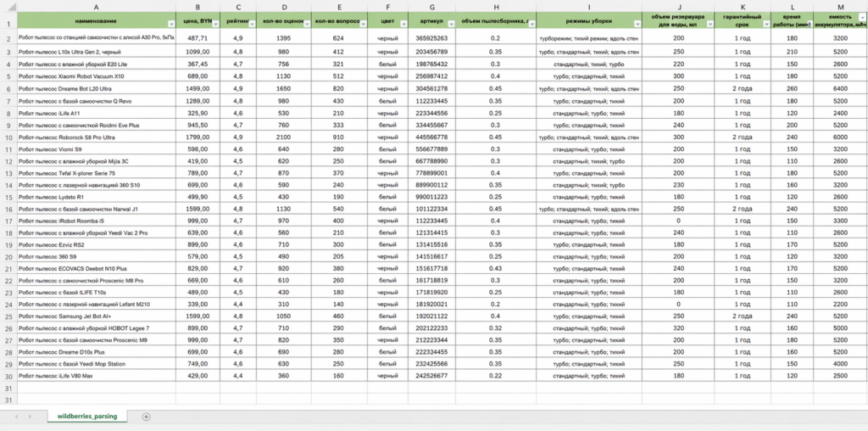Click объем пылесборника cell 0.43
Image resolution: width=868 pixels, height=431 pixels.
[x=496, y=269]
